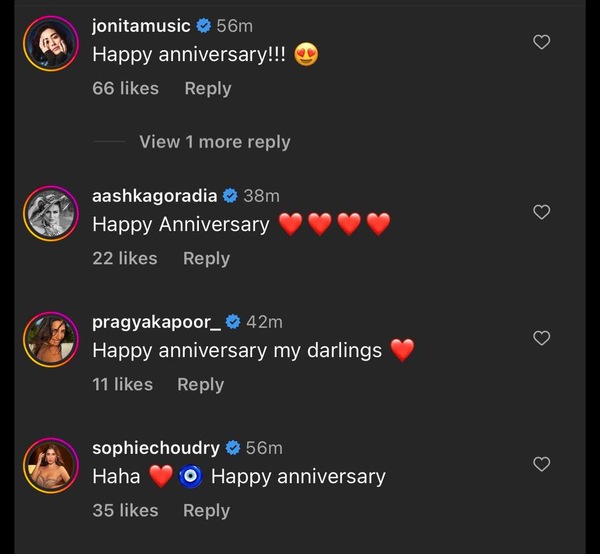The width and height of the screenshot is (600, 554).
Task: Visit the sophiechoudry username link
Action: point(156,448)
